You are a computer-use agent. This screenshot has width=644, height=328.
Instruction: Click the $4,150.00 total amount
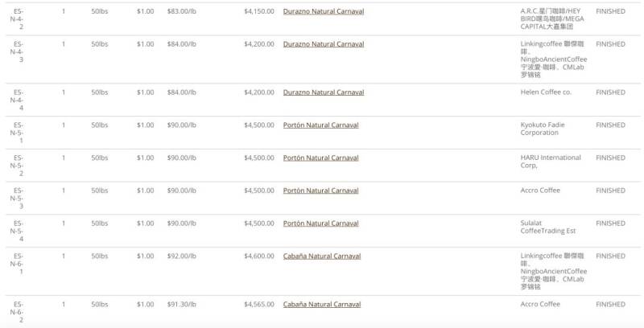coord(258,11)
